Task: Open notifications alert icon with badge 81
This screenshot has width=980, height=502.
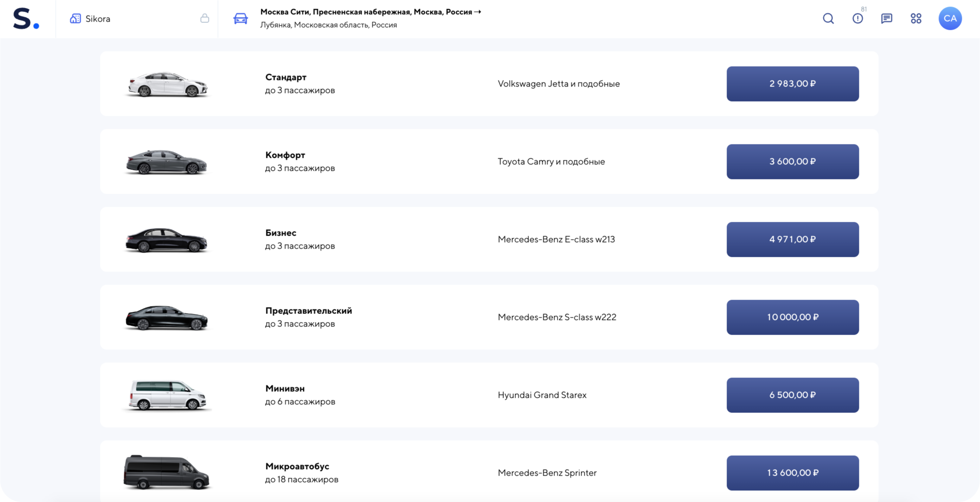Action: 858,19
